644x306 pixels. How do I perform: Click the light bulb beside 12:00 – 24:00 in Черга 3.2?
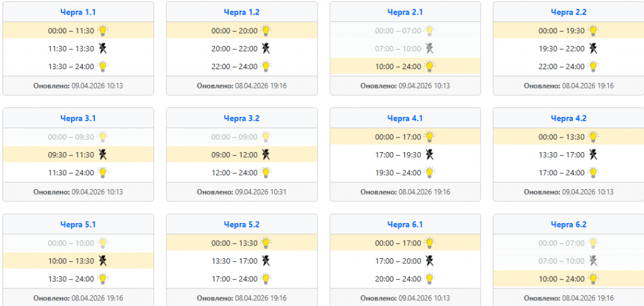point(266,172)
